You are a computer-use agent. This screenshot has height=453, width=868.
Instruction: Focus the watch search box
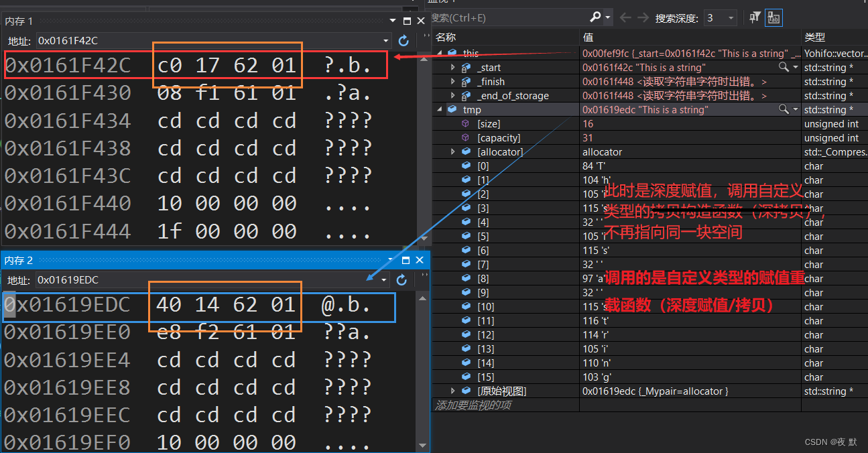(x=509, y=18)
